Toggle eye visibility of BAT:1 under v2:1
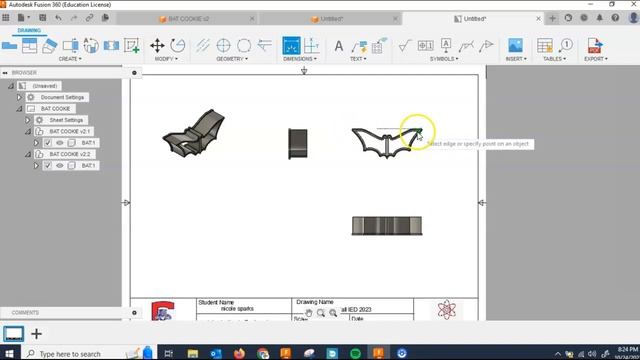This screenshot has height=360, width=640. (60, 143)
